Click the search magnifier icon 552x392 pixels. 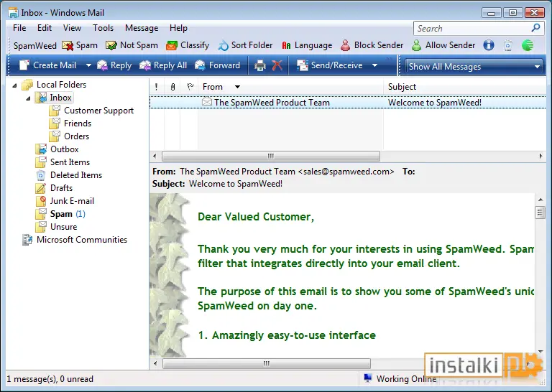tap(535, 28)
